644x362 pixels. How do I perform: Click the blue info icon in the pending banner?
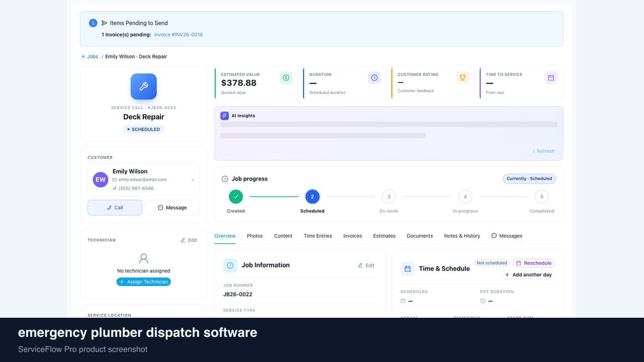coord(93,23)
